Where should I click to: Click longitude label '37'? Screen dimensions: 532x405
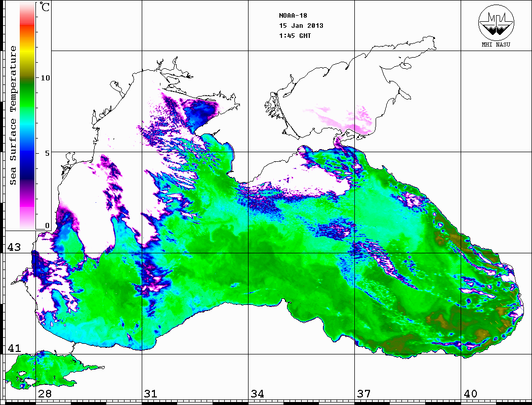click(x=364, y=393)
